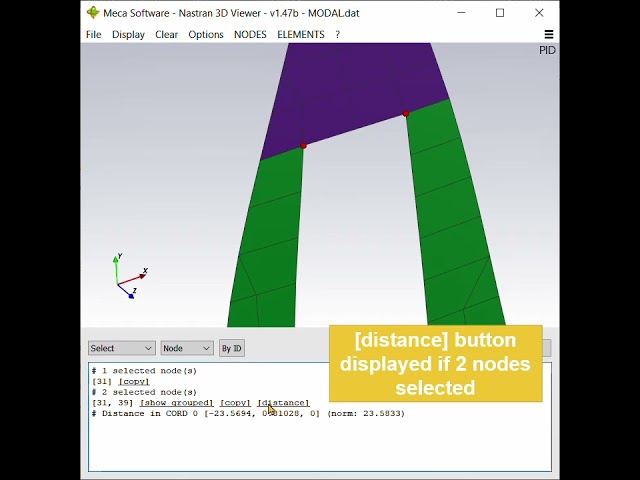Click the XYZ coordinate axes triad
Viewport: 640px width, 480px height.
(130, 276)
